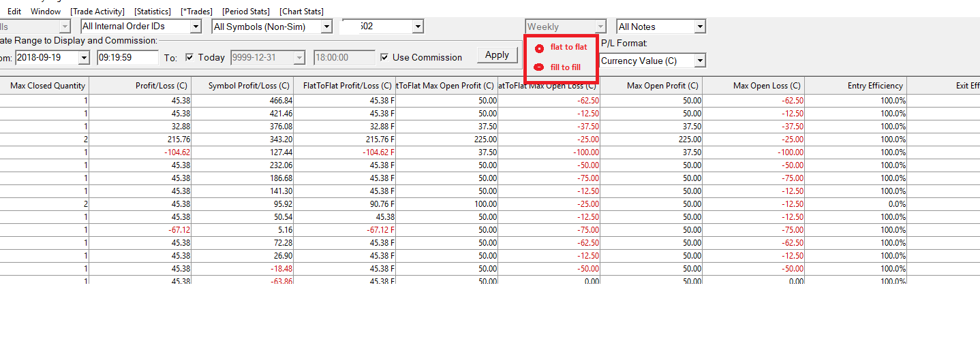Sort by FlatToFlat Max Open Profit (C) header
This screenshot has width=980, height=358.
[x=446, y=86]
